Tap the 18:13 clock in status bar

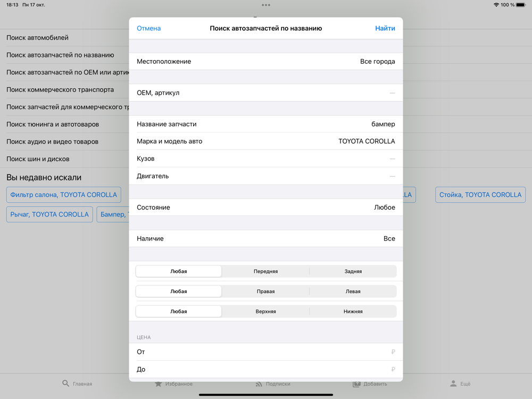tap(12, 5)
